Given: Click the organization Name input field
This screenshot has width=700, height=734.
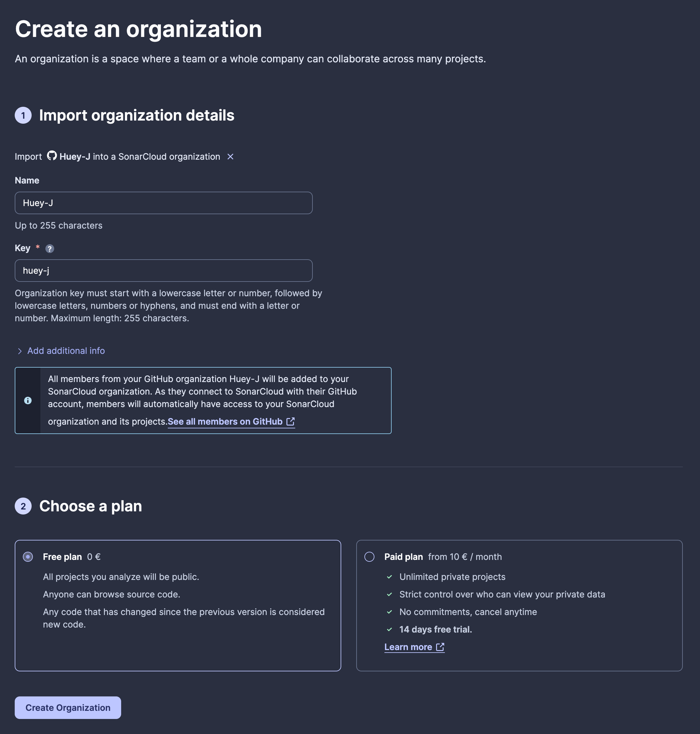Looking at the screenshot, I should click(x=163, y=203).
